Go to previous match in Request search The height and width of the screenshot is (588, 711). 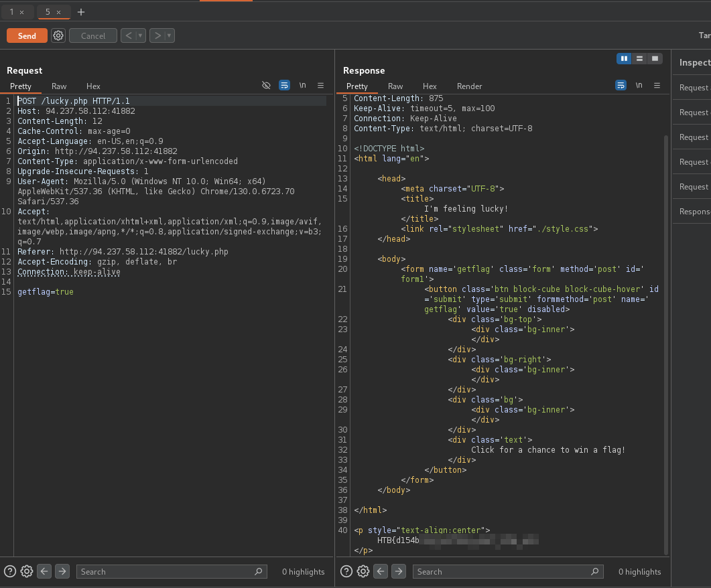pos(44,571)
